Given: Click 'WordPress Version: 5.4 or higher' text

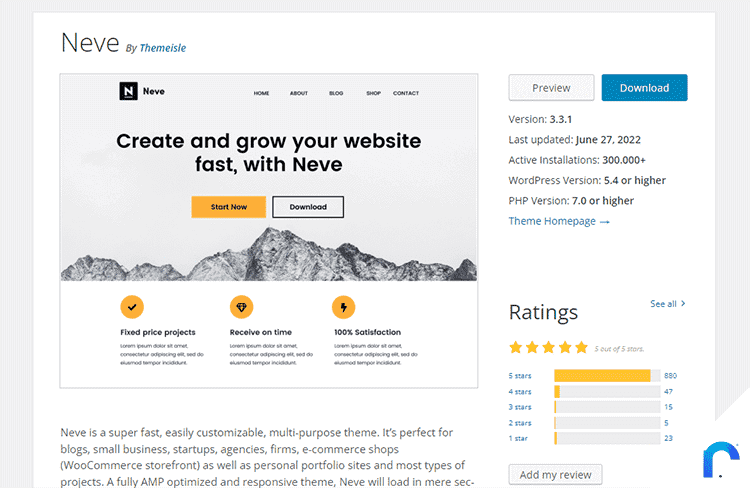Looking at the screenshot, I should click(587, 180).
